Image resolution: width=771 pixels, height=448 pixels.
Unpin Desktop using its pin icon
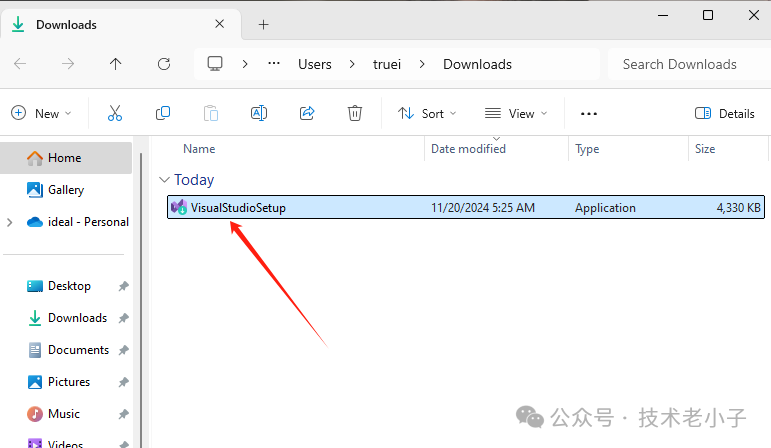tap(123, 286)
